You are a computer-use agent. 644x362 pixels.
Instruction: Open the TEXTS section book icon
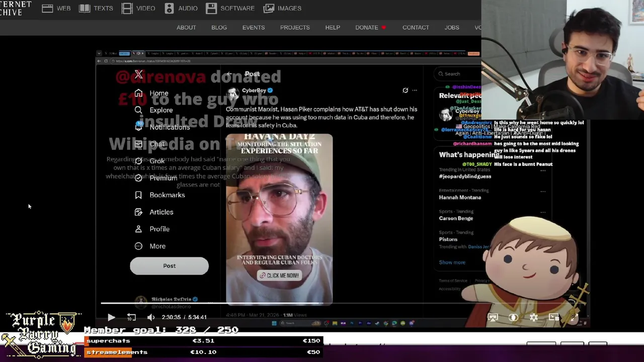tap(85, 8)
